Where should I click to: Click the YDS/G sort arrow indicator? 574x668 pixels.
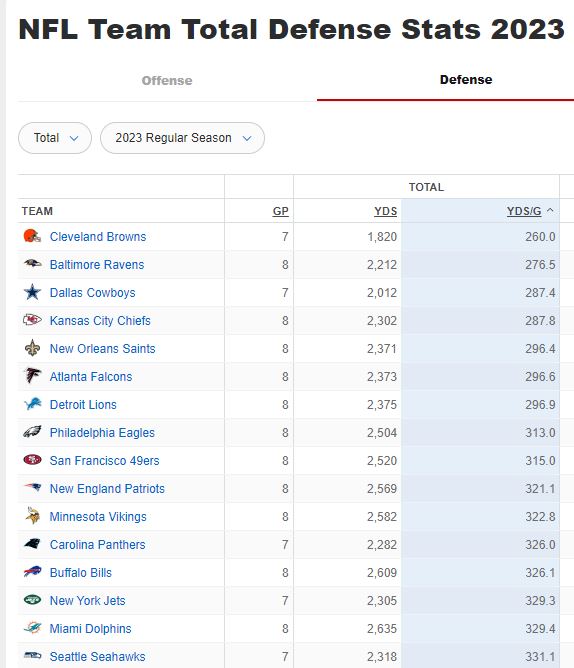pos(550,210)
